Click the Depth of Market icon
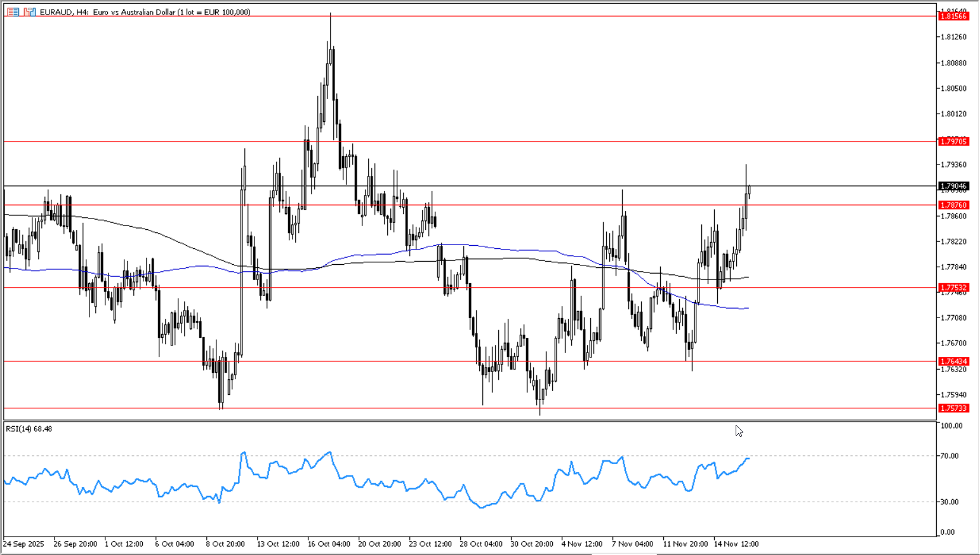The width and height of the screenshot is (980, 555). coord(30,12)
